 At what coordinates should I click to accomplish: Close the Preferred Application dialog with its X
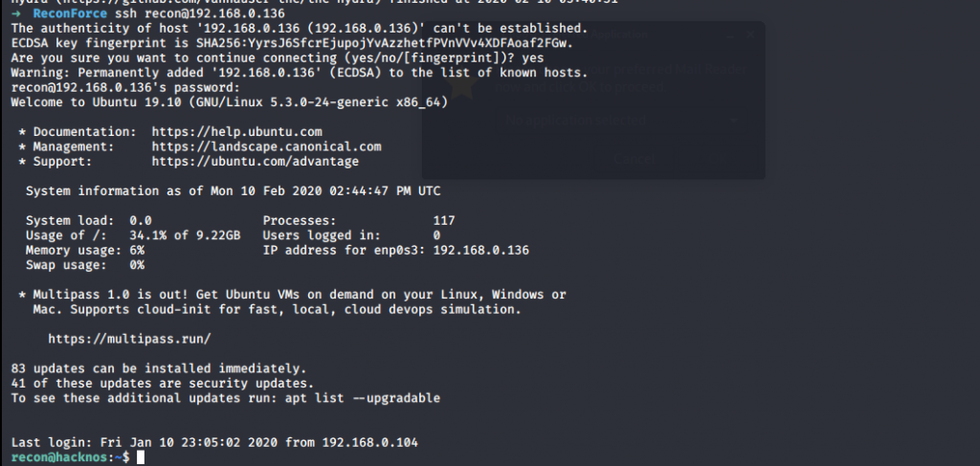pos(750,34)
